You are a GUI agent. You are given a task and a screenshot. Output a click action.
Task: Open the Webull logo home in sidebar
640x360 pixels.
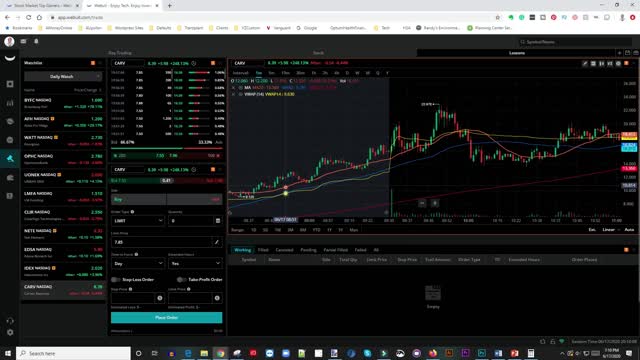10,58
